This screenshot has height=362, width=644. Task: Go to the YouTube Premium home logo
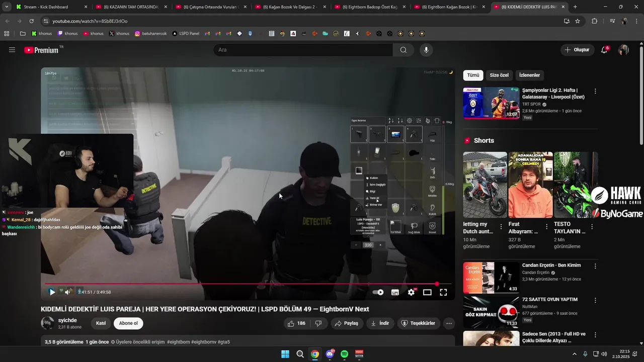[x=42, y=50]
